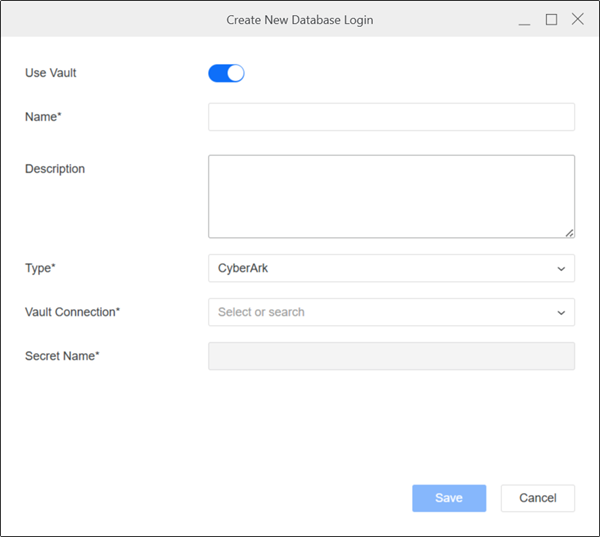The image size is (600, 537).
Task: Maximize the dialog window
Action: click(x=551, y=19)
